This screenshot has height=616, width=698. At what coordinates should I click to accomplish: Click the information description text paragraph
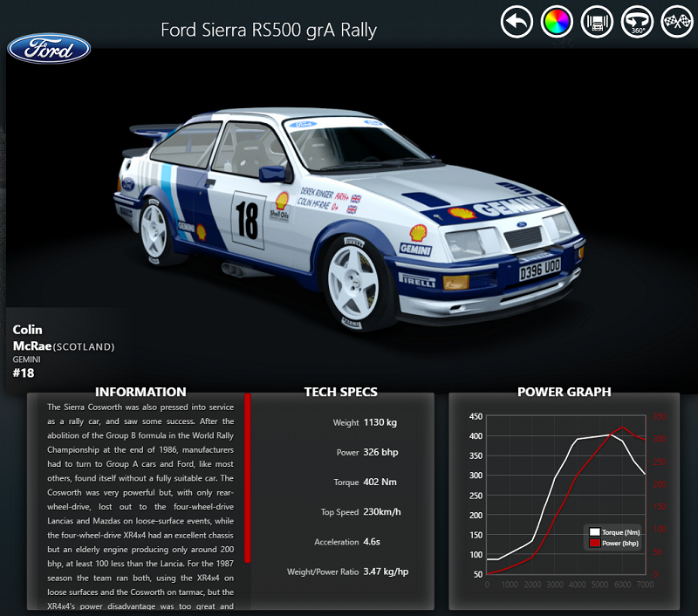[140, 506]
